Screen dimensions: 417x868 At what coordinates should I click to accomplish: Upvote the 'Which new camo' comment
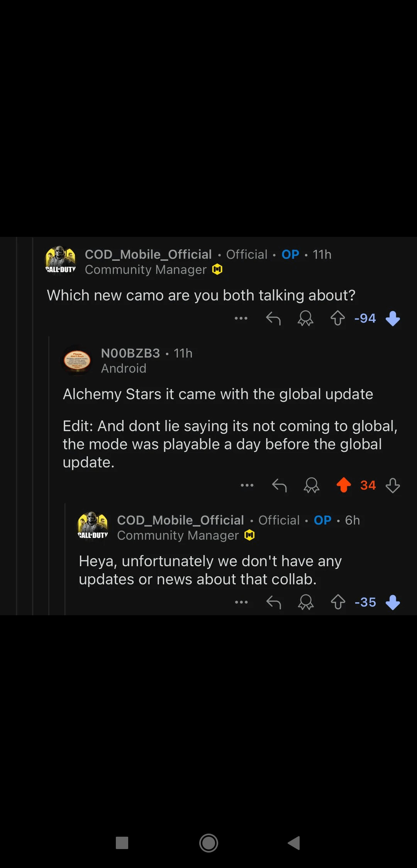coord(338,318)
